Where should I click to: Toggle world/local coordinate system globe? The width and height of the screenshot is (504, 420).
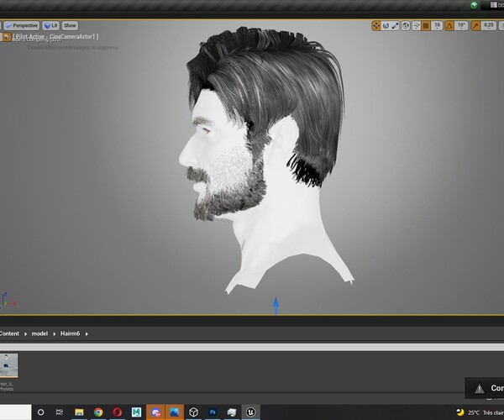(x=406, y=26)
